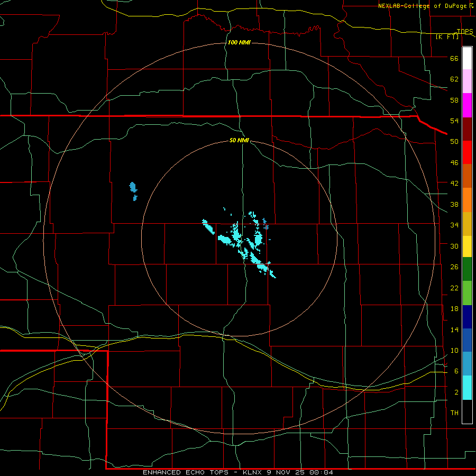Click the '30' legend value
Viewport: 476px width, 476px height.
coord(454,246)
